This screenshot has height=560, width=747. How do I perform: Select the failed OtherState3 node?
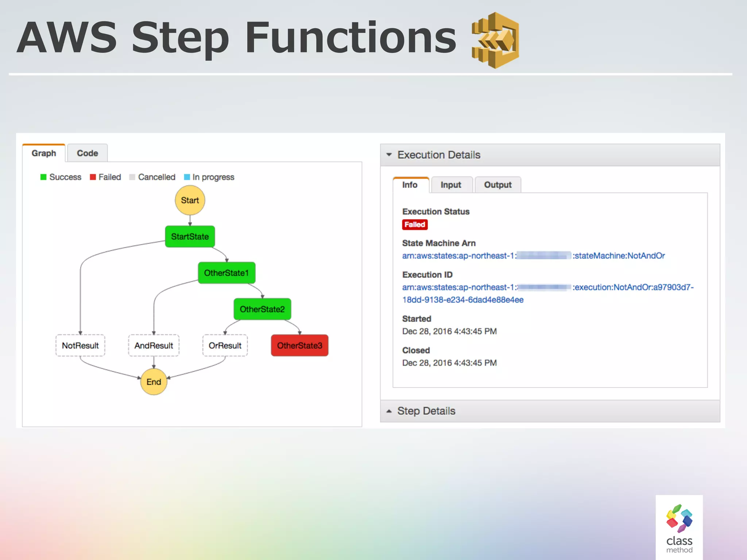pyautogui.click(x=299, y=345)
